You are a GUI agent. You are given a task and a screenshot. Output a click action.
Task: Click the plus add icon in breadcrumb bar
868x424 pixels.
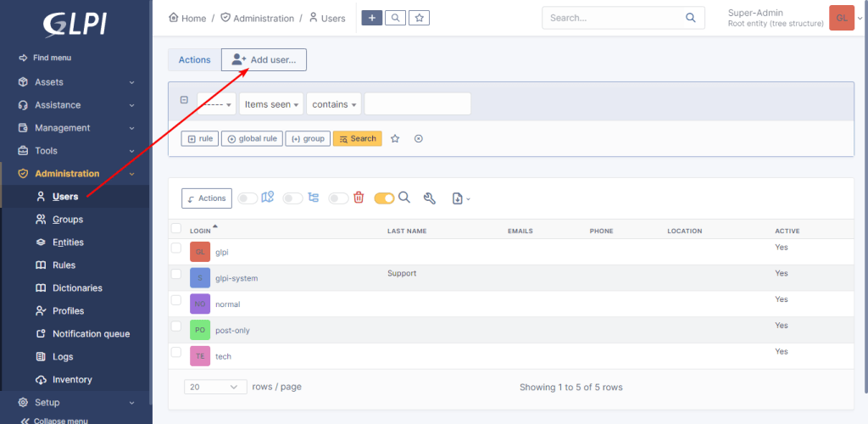point(372,18)
